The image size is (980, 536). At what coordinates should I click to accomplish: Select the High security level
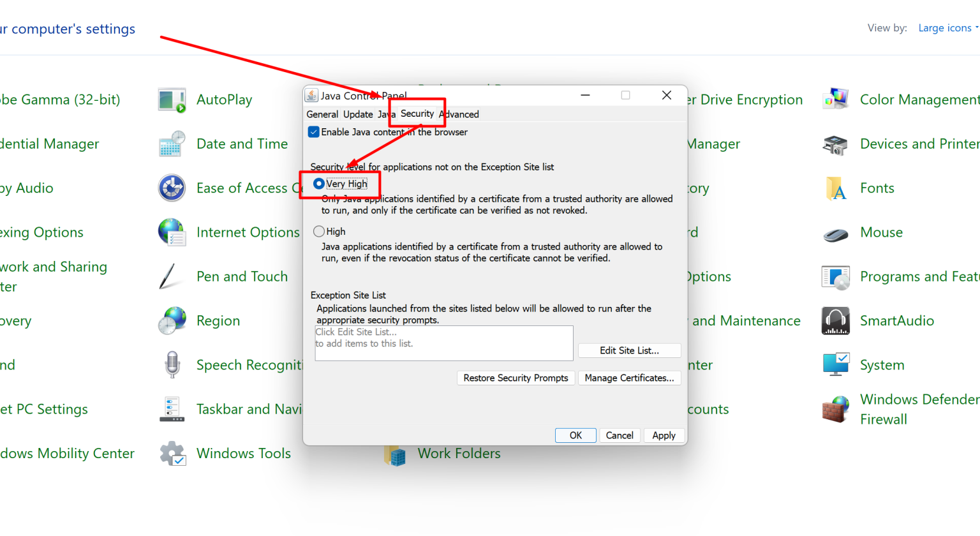pos(318,231)
